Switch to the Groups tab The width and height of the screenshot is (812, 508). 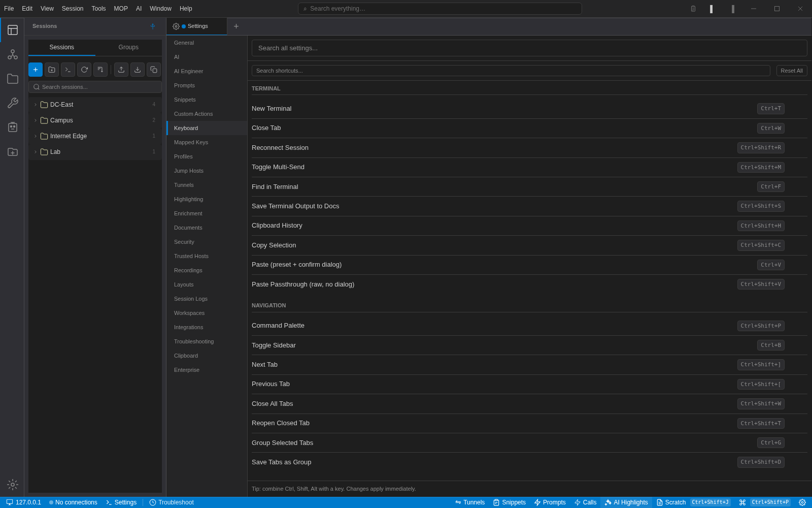(128, 47)
